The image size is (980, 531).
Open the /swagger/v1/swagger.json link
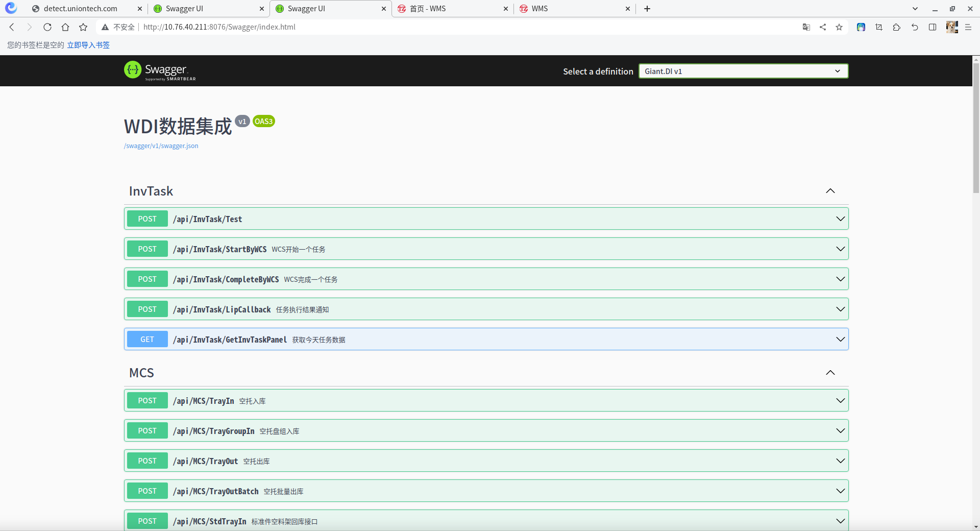coord(161,146)
